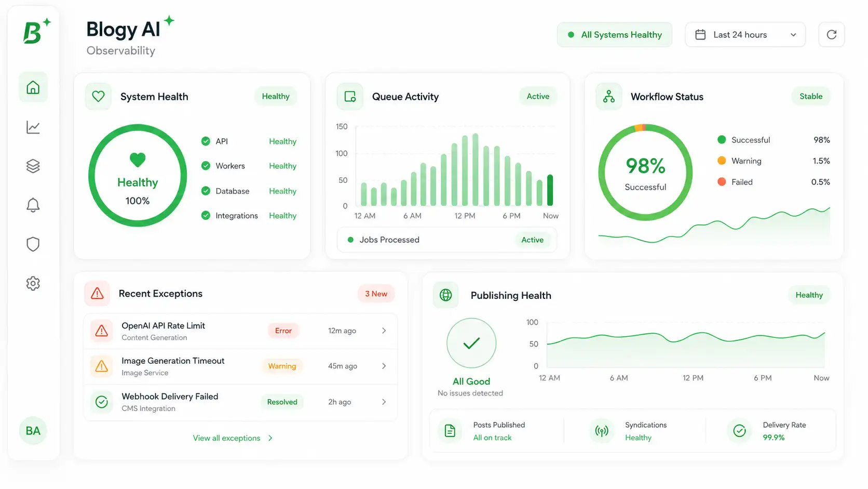Click the Queue Activity card icon
The width and height of the screenshot is (868, 489).
350,97
